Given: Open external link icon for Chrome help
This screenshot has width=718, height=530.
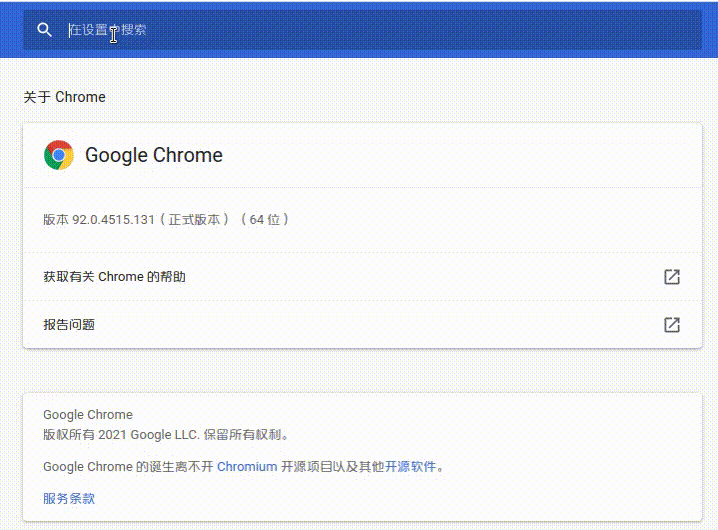Looking at the screenshot, I should tap(672, 277).
